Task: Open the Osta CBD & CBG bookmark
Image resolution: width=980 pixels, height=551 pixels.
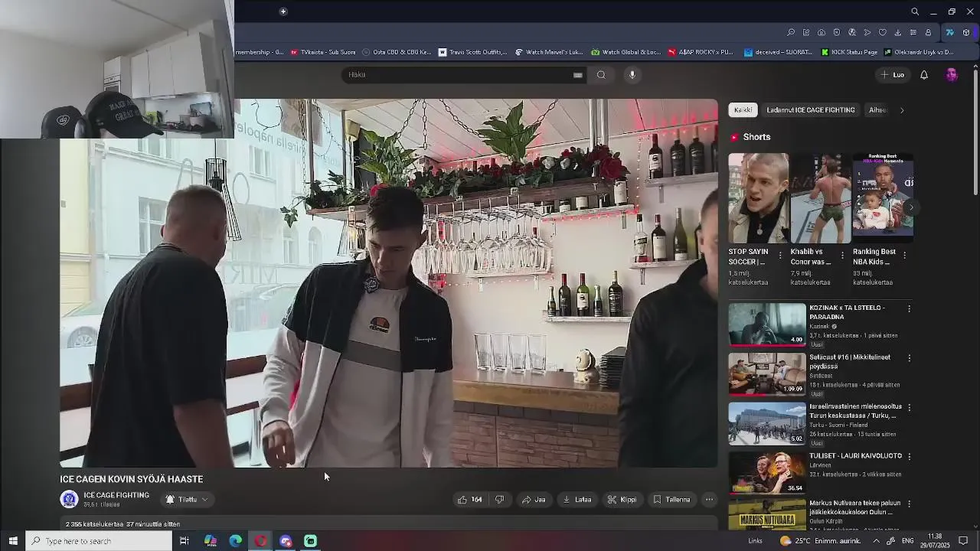Action: [x=397, y=52]
